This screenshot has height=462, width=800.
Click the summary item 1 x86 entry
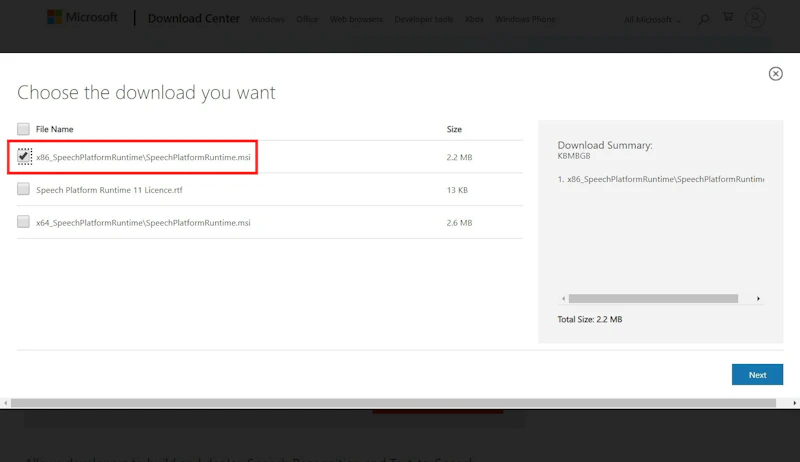pos(661,179)
